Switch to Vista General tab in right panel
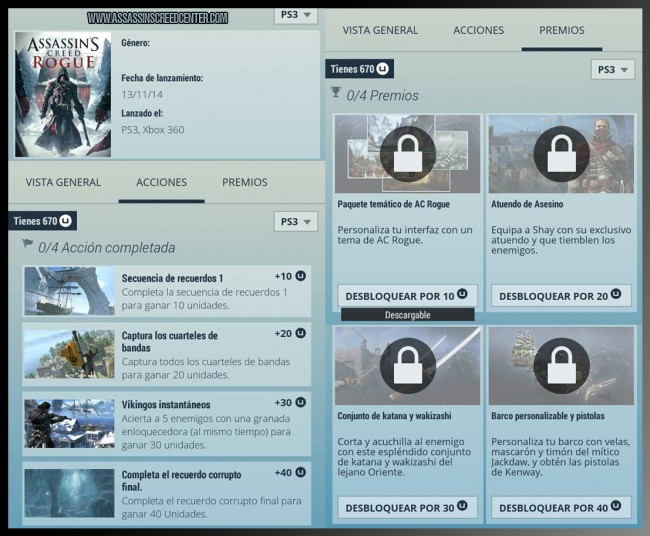The width and height of the screenshot is (650, 536). [x=380, y=30]
